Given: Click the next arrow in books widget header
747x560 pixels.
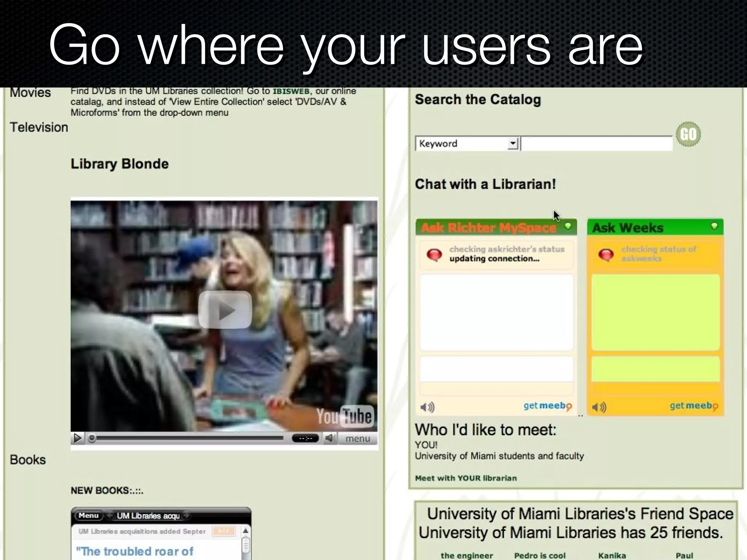Looking at the screenshot, I should pos(186,516).
